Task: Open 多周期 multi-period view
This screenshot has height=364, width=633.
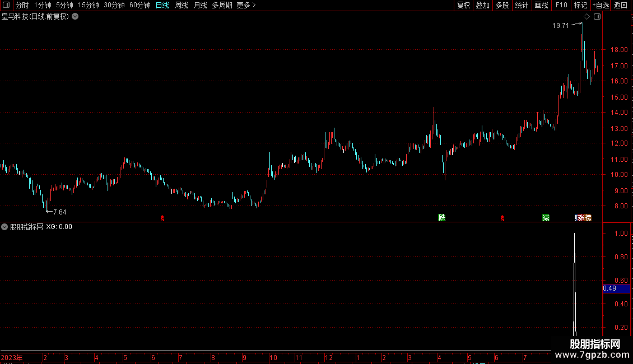Action: [222, 5]
